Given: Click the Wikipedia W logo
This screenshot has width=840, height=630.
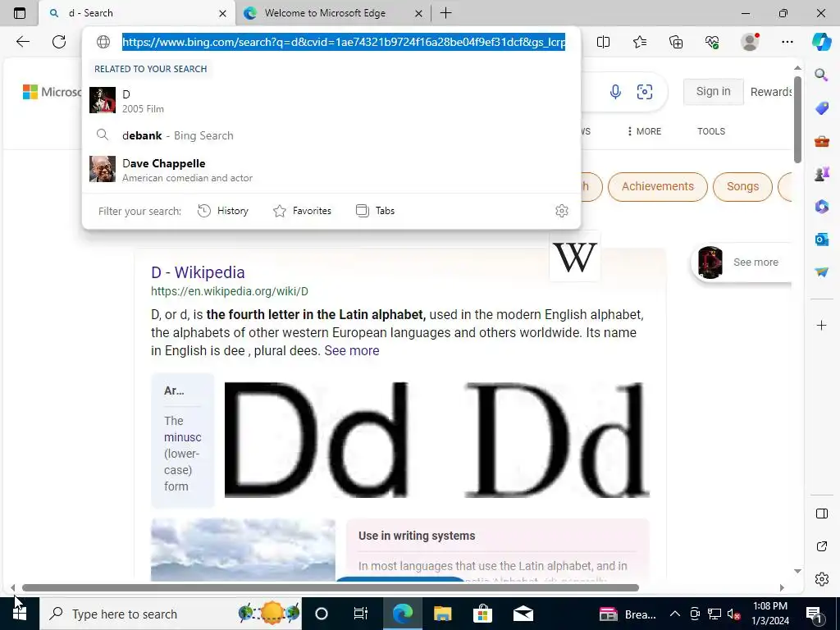Looking at the screenshot, I should point(574,257).
